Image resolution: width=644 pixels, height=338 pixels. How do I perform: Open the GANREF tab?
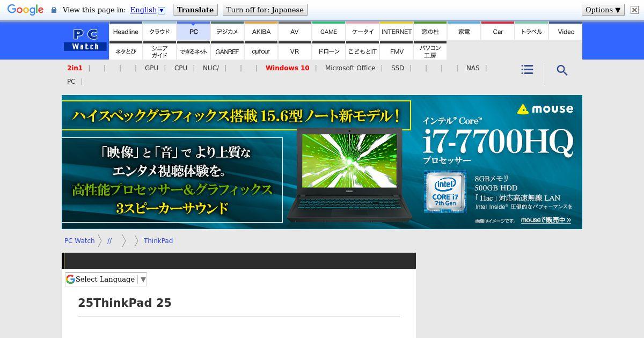227,51
